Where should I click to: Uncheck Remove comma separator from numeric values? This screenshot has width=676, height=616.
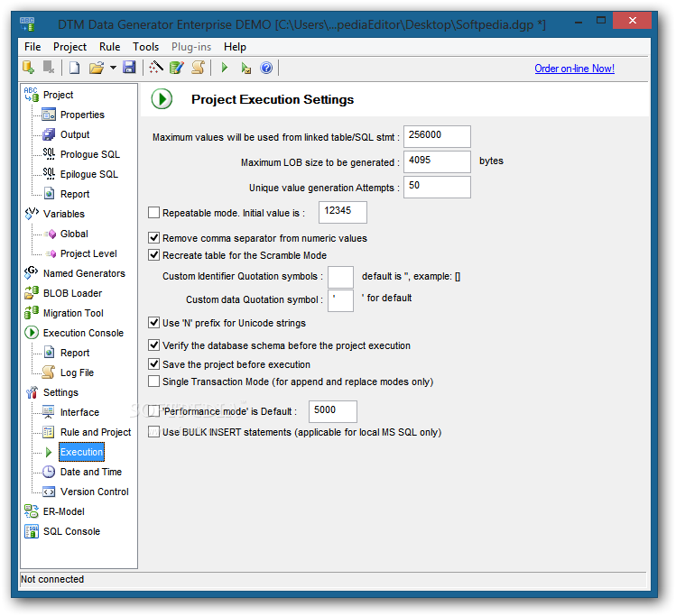coord(153,238)
